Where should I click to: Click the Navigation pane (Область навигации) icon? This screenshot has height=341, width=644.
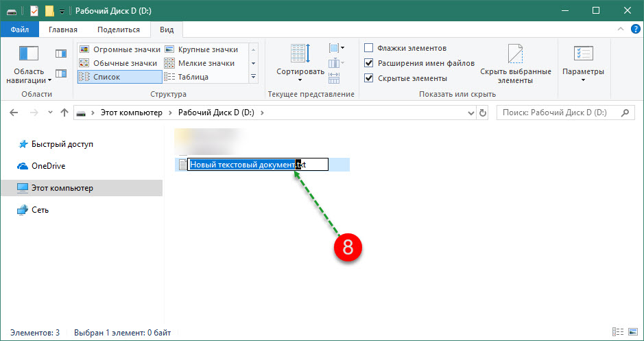[x=29, y=54]
